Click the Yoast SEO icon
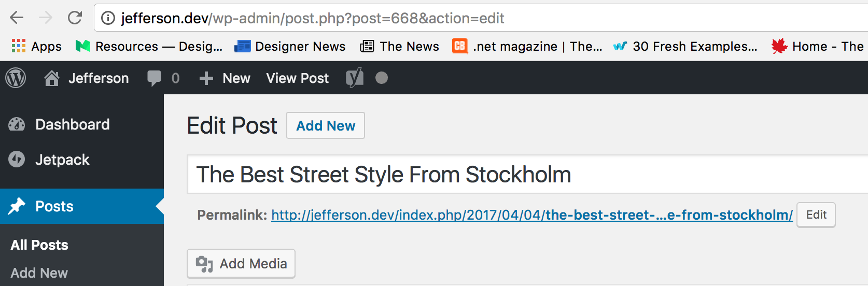 pyautogui.click(x=355, y=78)
